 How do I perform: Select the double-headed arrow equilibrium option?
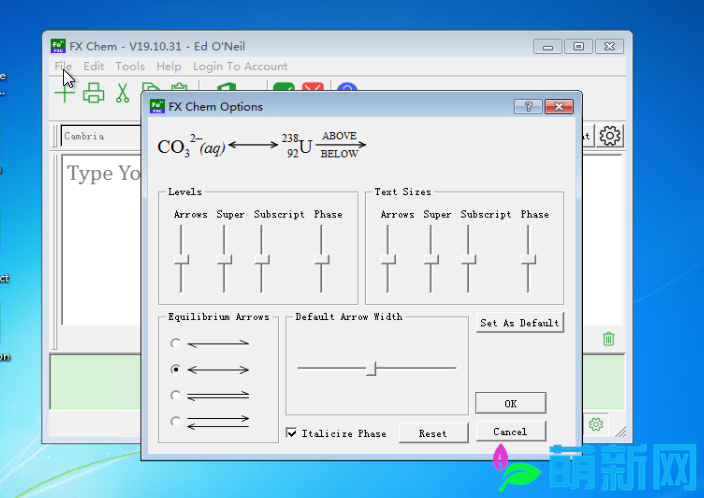(x=176, y=369)
